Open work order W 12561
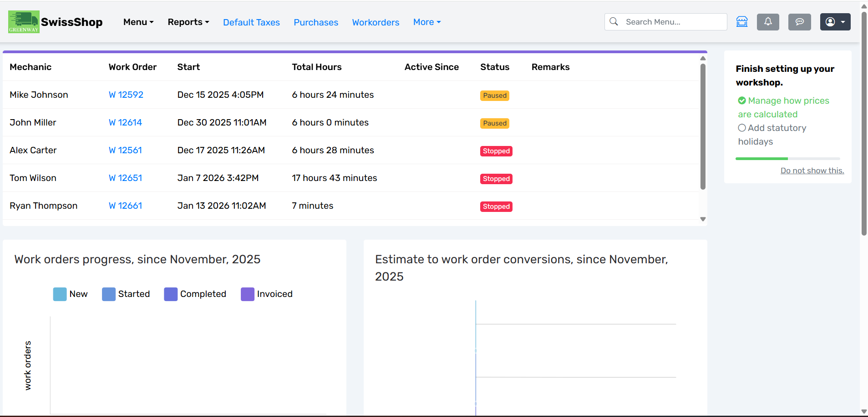868x417 pixels. pyautogui.click(x=125, y=150)
